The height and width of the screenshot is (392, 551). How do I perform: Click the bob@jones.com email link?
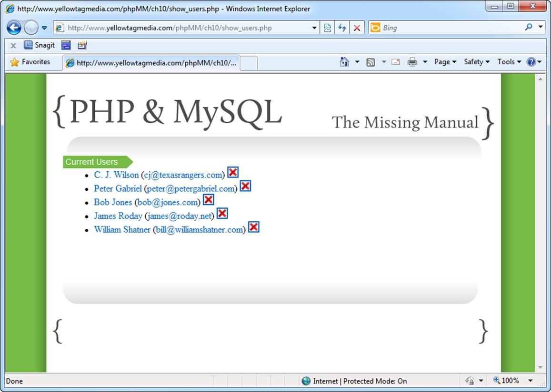167,202
